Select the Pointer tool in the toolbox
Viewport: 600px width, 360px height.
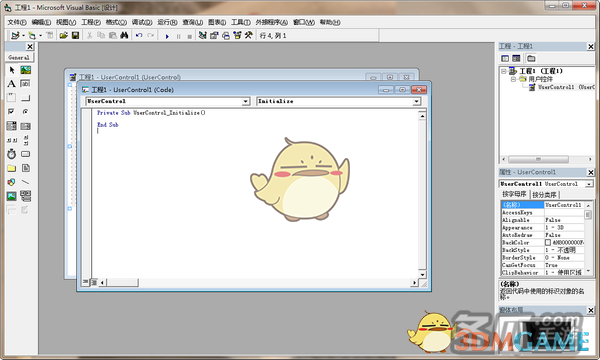point(11,70)
